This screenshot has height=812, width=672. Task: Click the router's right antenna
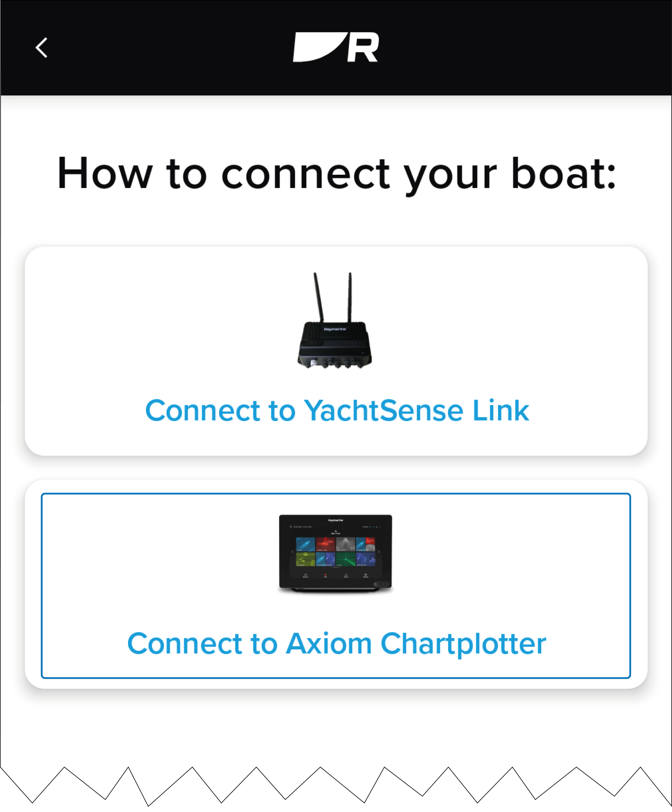350,297
